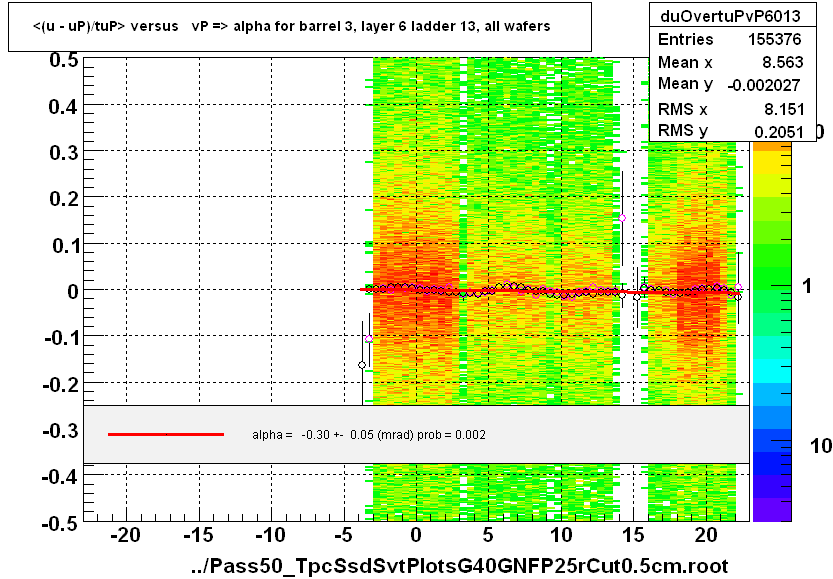Click the y-axis tick label -0.2
This screenshot has height=579, width=833.
[60, 384]
